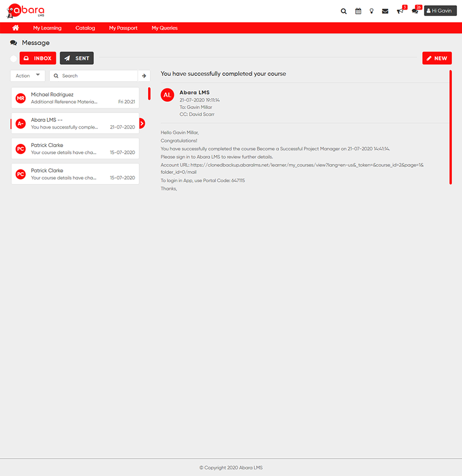This screenshot has width=462, height=476.
Task: Open the Hi Gavin user menu
Action: pos(440,11)
